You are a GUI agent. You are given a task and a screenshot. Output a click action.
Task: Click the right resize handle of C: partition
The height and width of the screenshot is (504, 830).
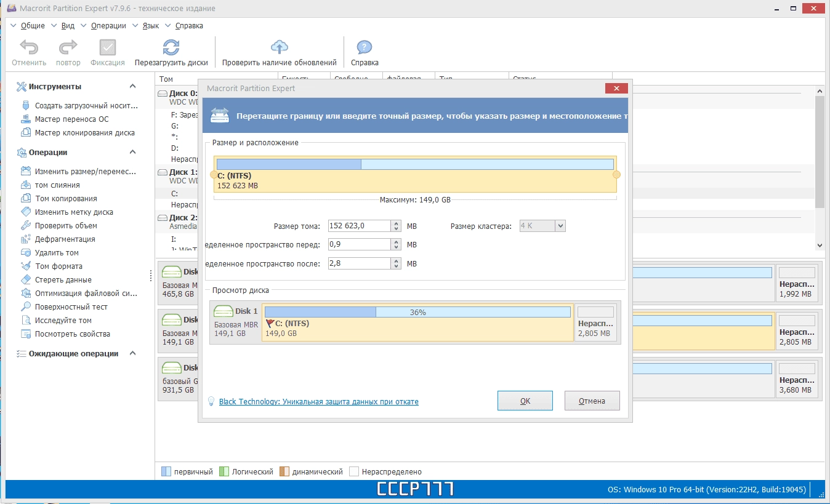click(x=616, y=175)
